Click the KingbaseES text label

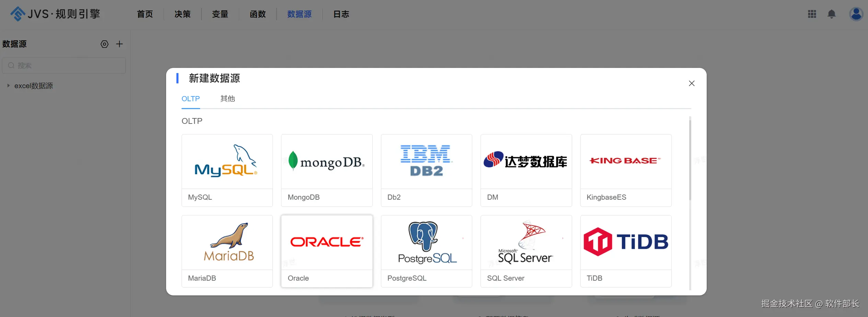tap(606, 197)
